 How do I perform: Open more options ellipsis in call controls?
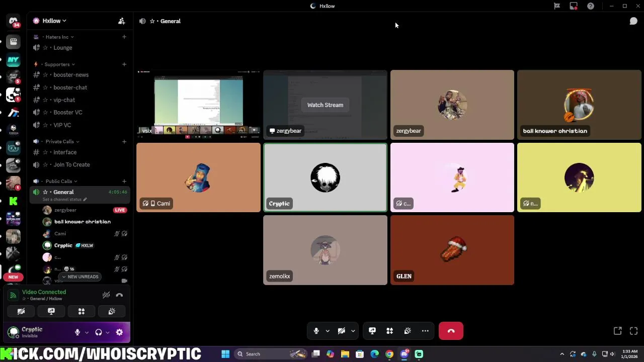tap(425, 331)
